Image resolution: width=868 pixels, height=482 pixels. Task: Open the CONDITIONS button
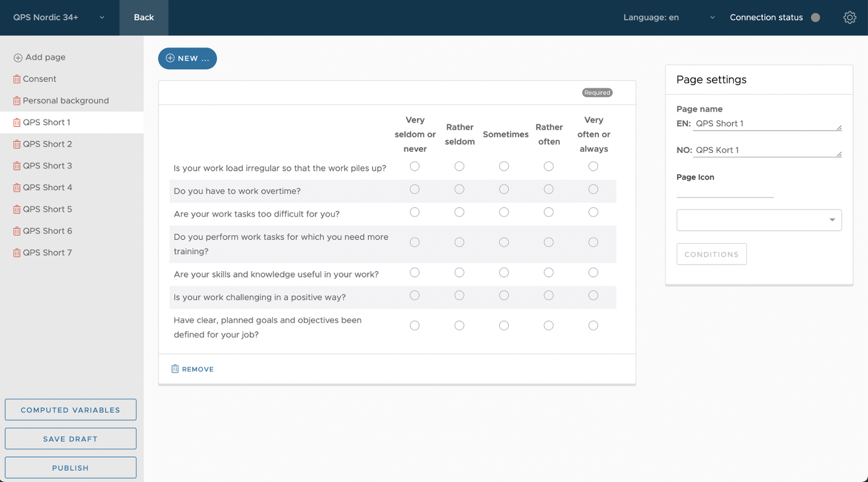pos(711,254)
